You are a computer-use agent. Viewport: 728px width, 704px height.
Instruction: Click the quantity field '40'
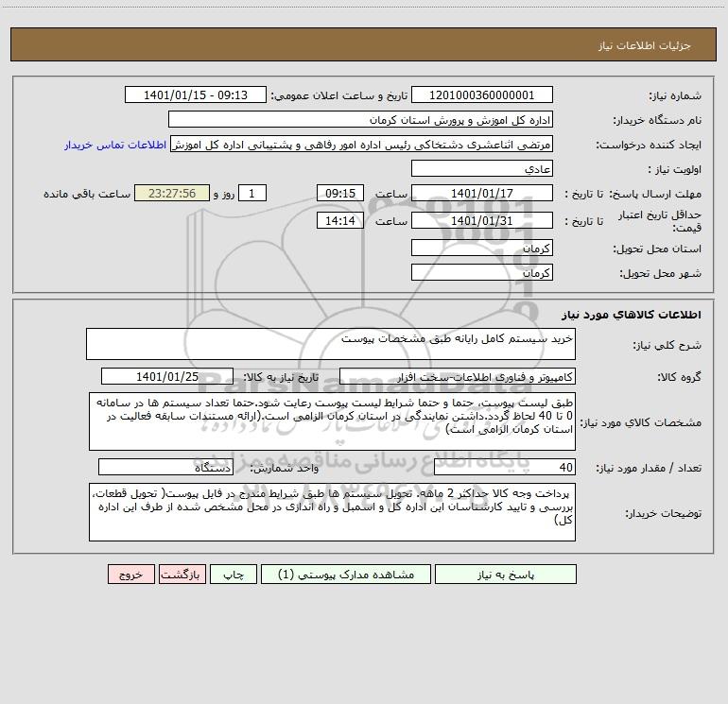tap(505, 467)
